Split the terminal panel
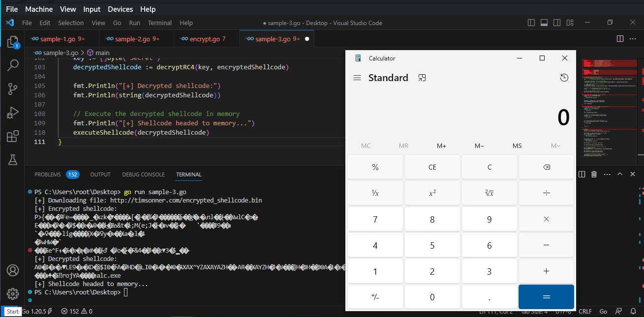644x317 pixels. click(582, 174)
